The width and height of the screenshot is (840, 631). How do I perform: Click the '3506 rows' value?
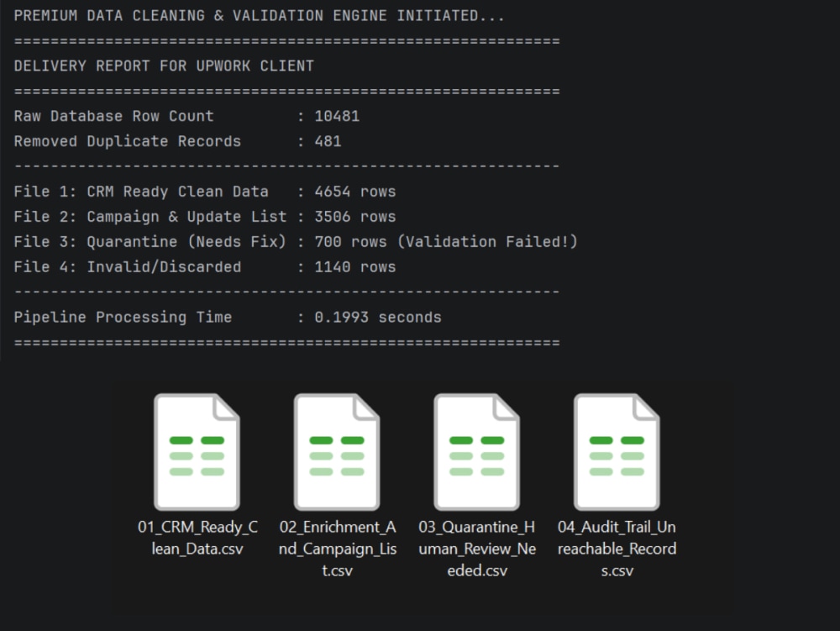355,217
